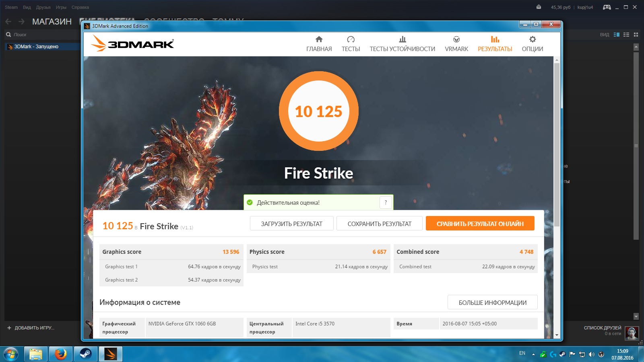Click the green valid score checkmark icon
Screen dimensions: 644x362
point(250,202)
